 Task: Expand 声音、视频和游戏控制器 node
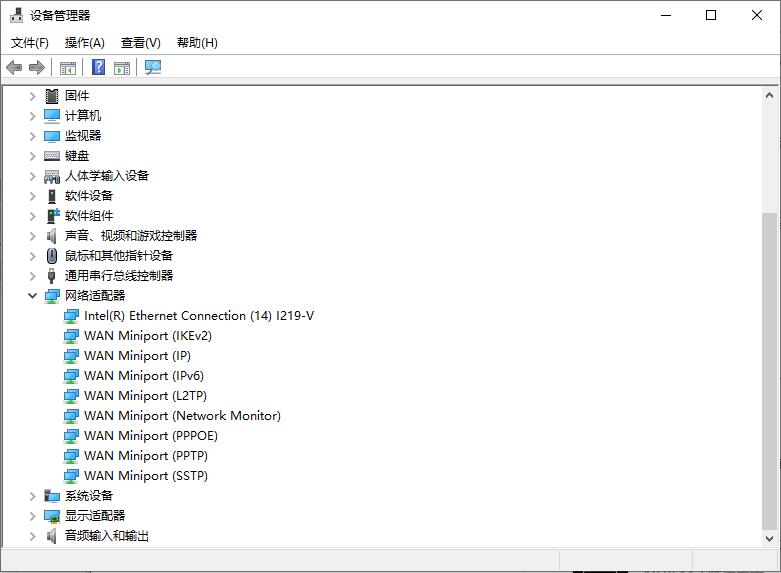[x=32, y=236]
